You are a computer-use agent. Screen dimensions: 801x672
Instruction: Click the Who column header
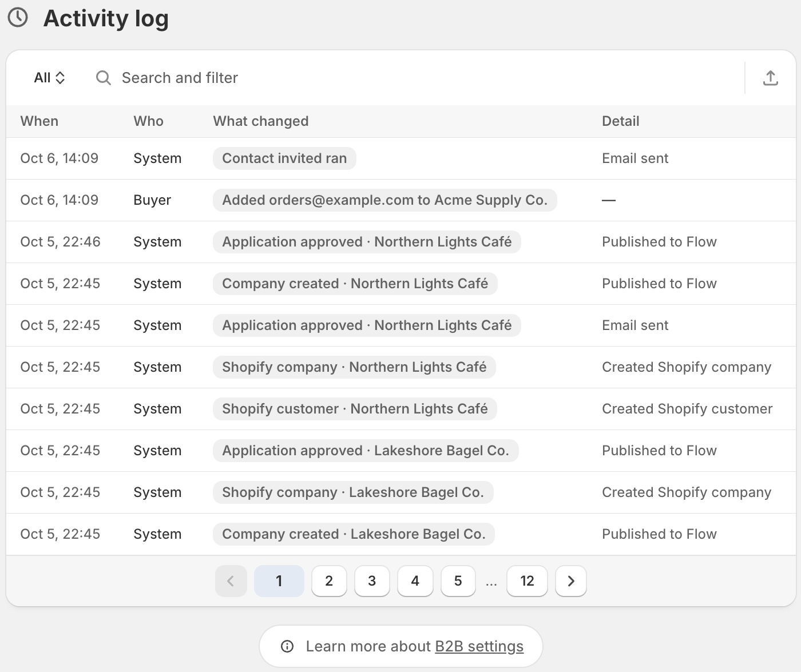(x=149, y=121)
